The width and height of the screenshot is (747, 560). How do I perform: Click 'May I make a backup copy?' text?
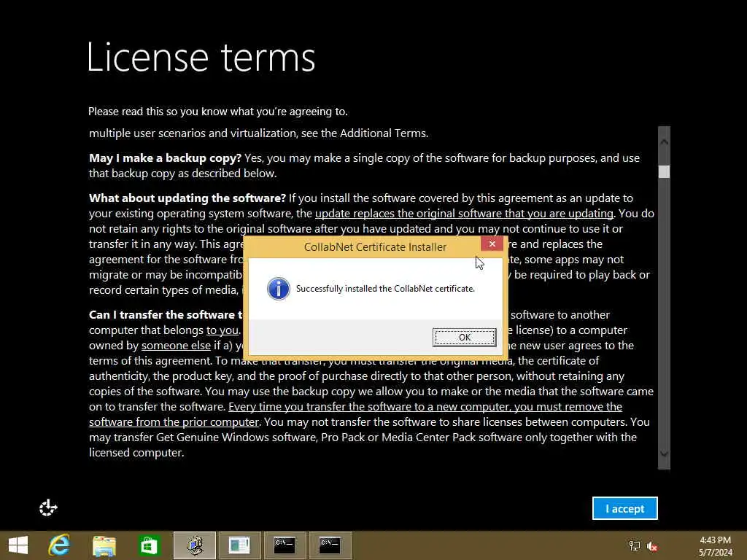tap(165, 158)
